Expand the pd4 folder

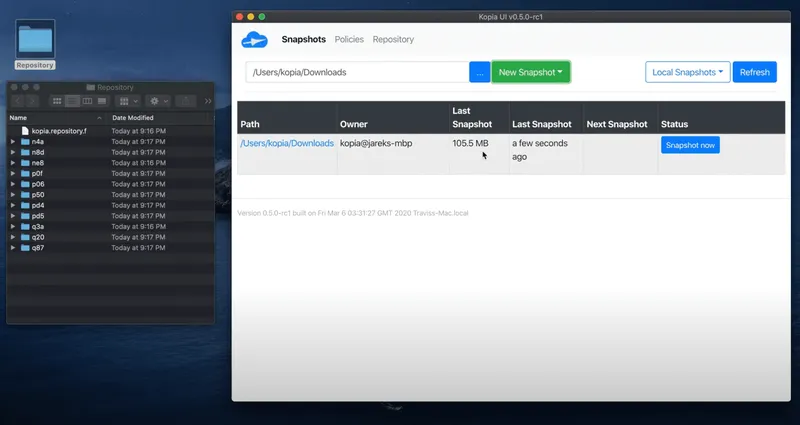click(x=13, y=206)
